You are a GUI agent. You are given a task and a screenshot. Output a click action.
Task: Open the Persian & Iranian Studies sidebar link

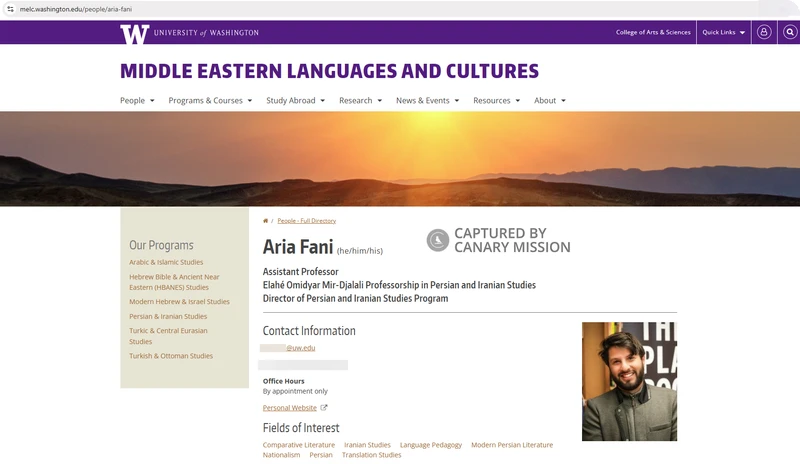click(168, 316)
